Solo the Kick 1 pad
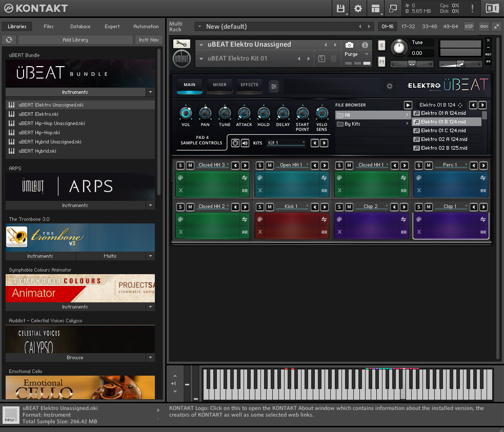 (260, 207)
